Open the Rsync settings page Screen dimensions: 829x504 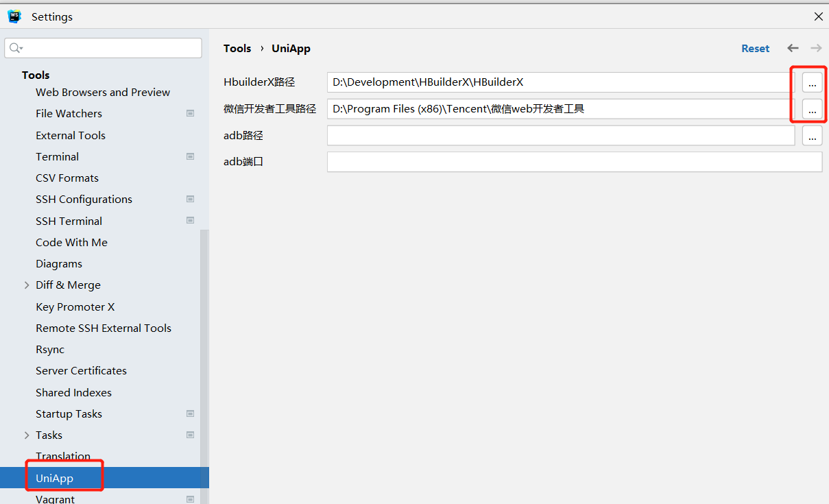click(50, 349)
